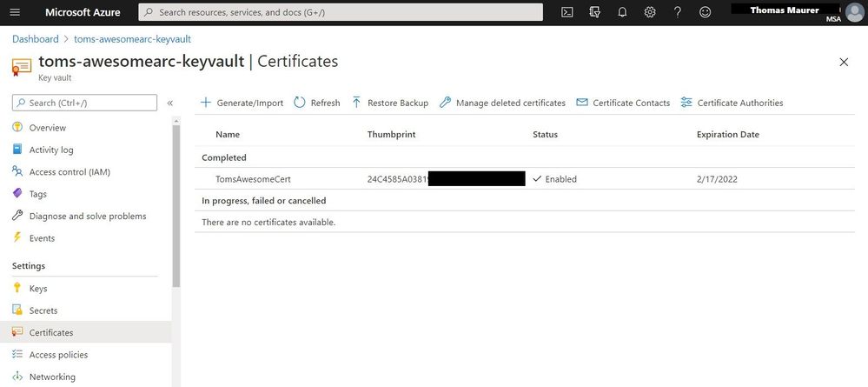Collapse the left navigation menu
This screenshot has height=387, width=868.
pos(170,103)
